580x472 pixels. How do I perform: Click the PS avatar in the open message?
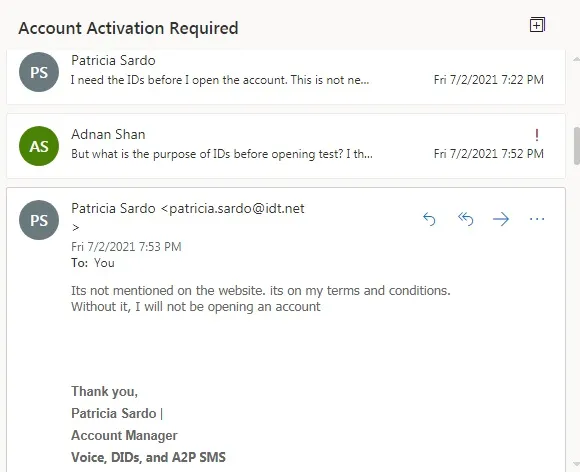pos(39,220)
